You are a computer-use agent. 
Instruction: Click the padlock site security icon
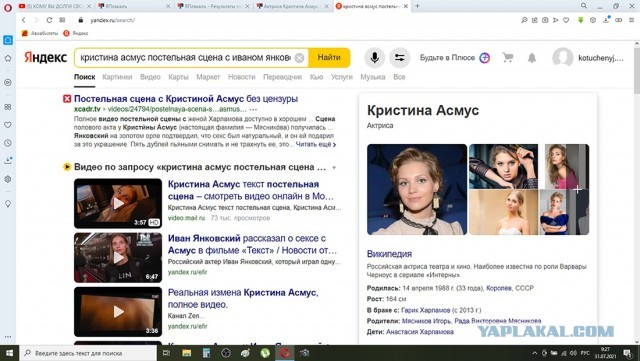[81, 20]
